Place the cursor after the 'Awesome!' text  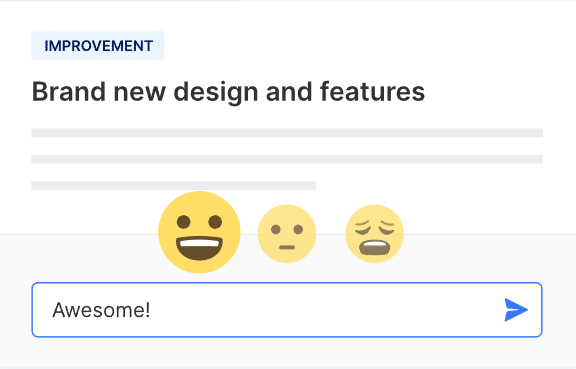(151, 310)
